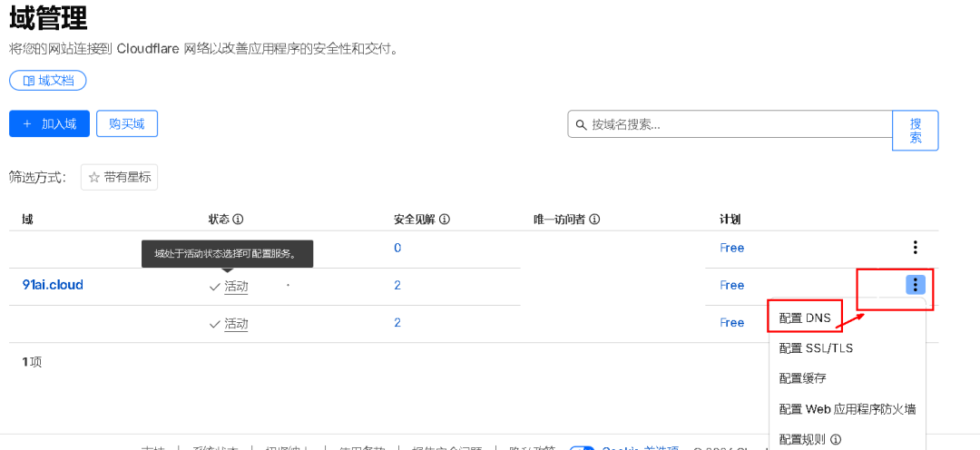Click security insights value 2 for 91ai.cloud
Screen dimensions: 980x450
click(x=397, y=285)
